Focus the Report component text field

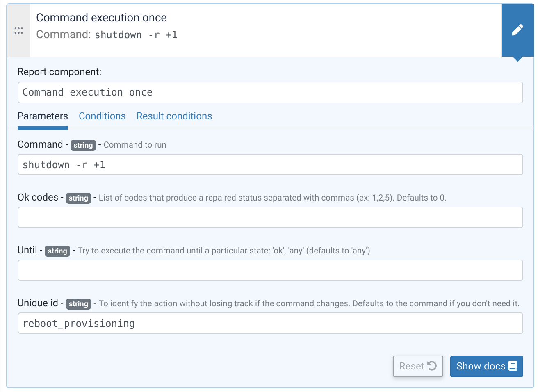click(x=270, y=92)
